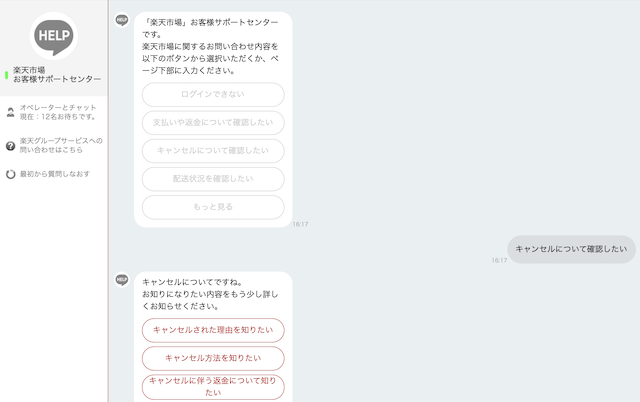Click the HELP avatar beside キャンセルについてですね message
The height and width of the screenshot is (402, 640).
(x=122, y=280)
